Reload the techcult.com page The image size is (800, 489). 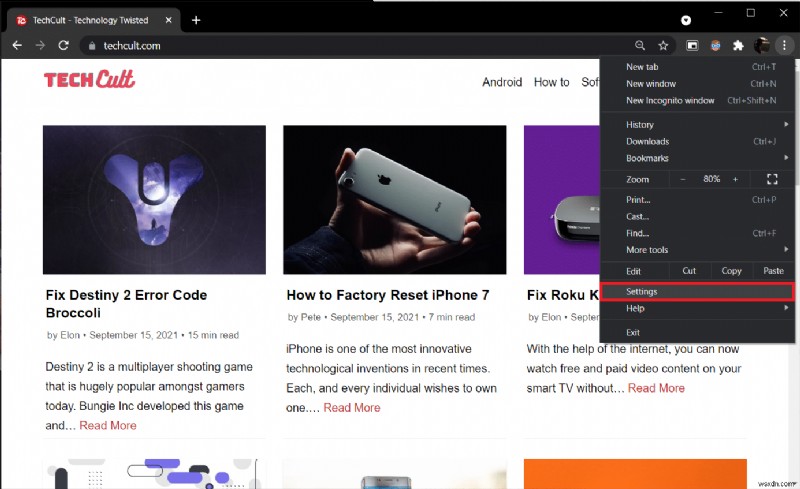(x=63, y=45)
